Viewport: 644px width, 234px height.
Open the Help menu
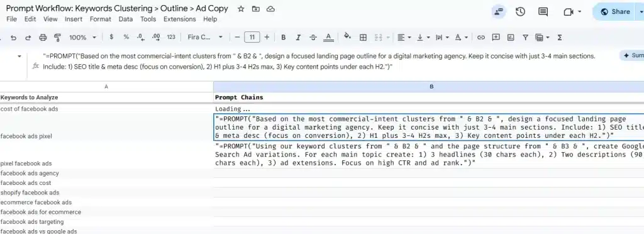click(210, 19)
